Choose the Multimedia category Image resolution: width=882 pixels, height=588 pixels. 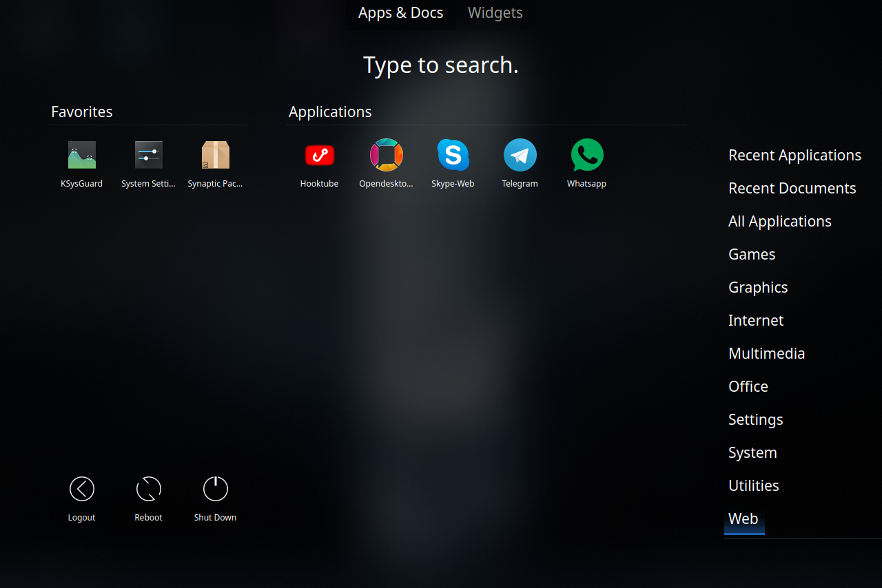coord(766,354)
